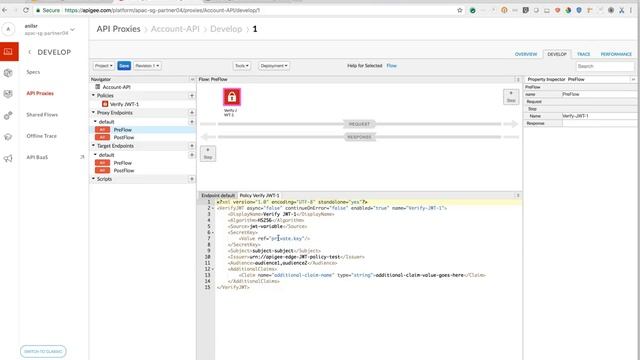The height and width of the screenshot is (360, 640).
Task: Collapse default under Target Endpoints
Action: coord(96,155)
